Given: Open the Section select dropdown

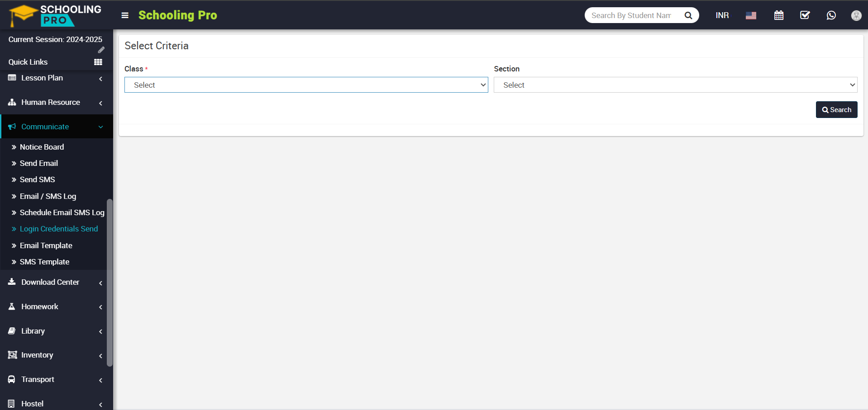Looking at the screenshot, I should point(676,85).
